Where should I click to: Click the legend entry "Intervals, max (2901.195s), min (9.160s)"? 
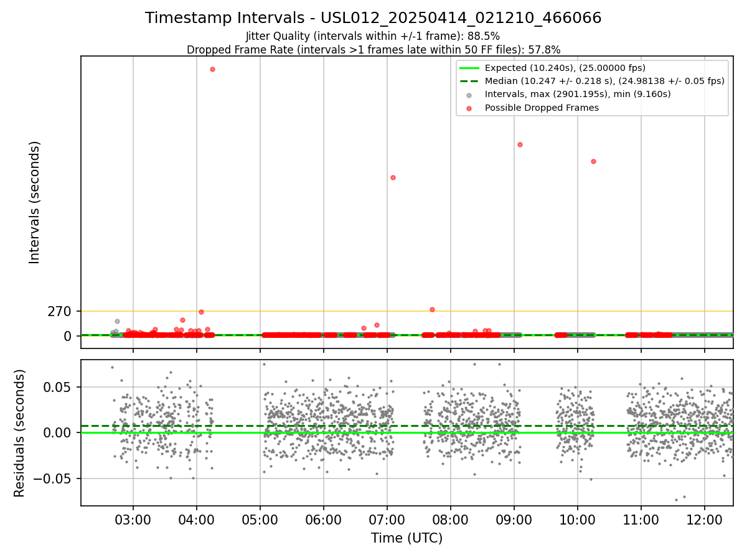(578, 94)
